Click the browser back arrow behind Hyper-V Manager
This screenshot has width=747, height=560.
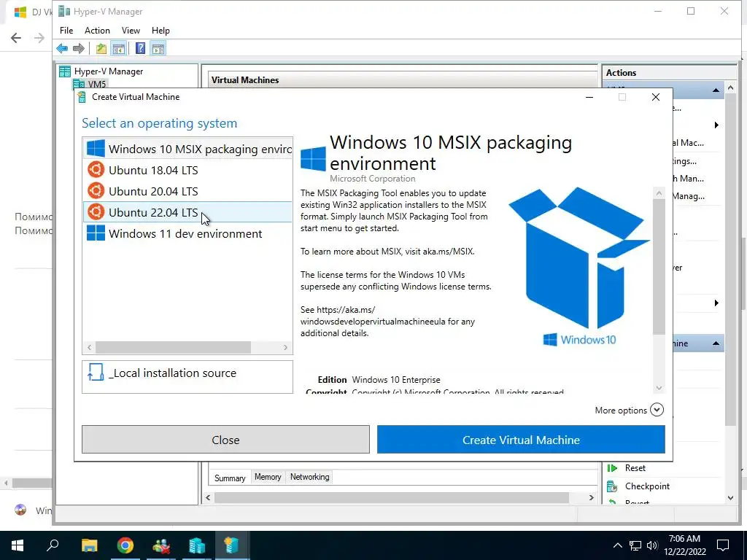16,38
